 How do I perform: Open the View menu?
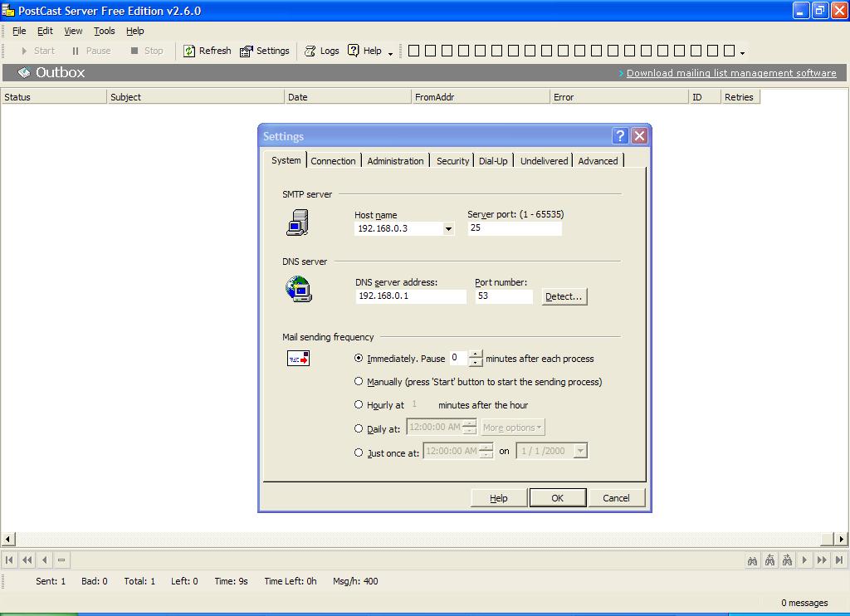click(73, 31)
